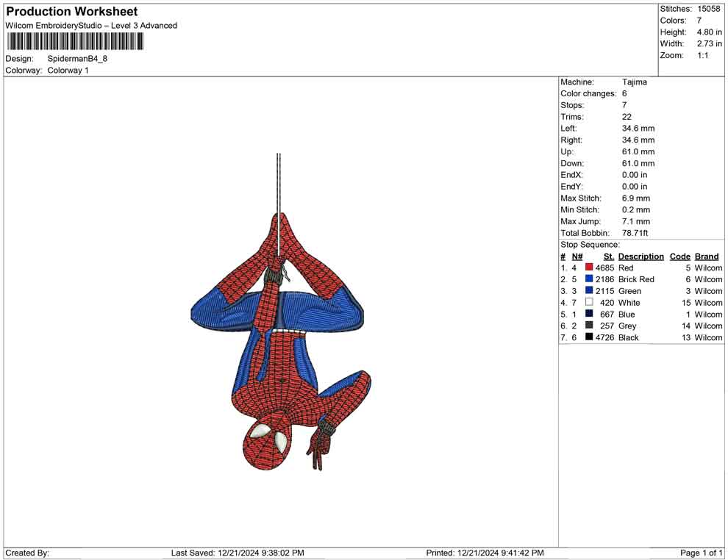728x560 pixels.
Task: Click the 'Production Worksheet' title
Action: (72, 12)
